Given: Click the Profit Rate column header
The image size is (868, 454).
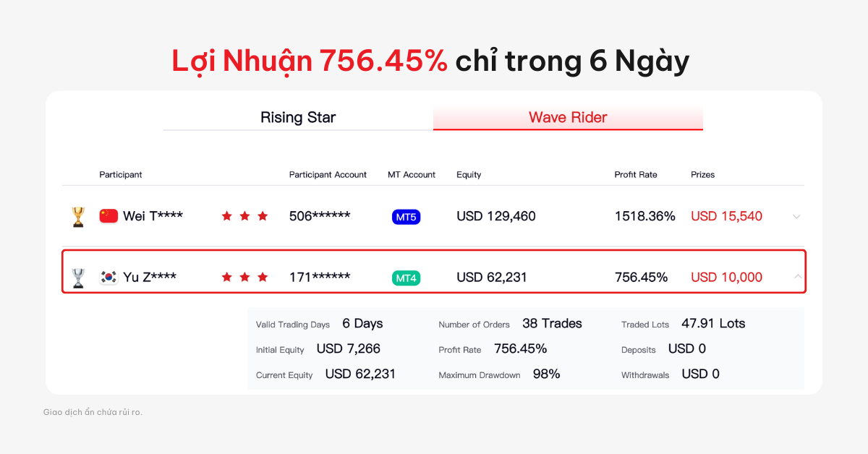Looking at the screenshot, I should tap(636, 175).
